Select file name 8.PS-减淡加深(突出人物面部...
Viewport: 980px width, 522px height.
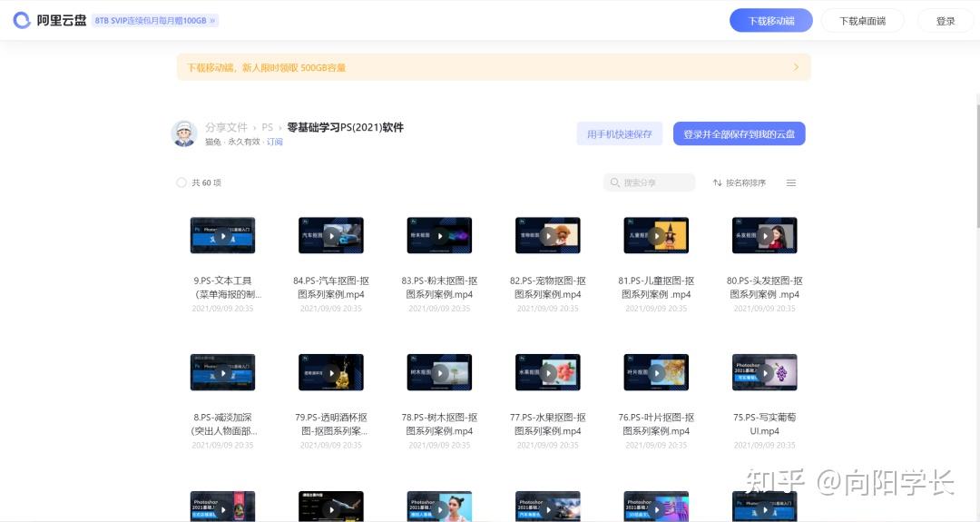tap(222, 425)
